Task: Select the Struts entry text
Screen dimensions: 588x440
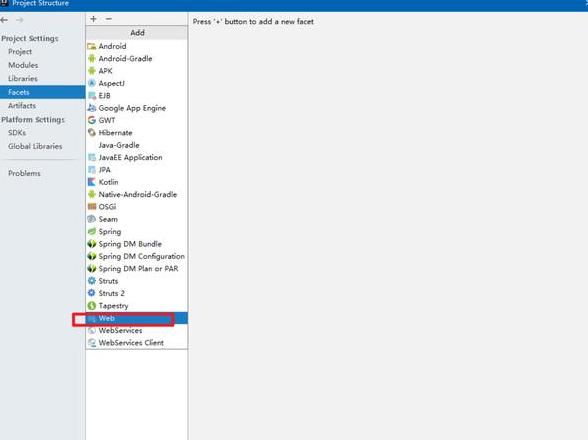Action: click(x=108, y=281)
